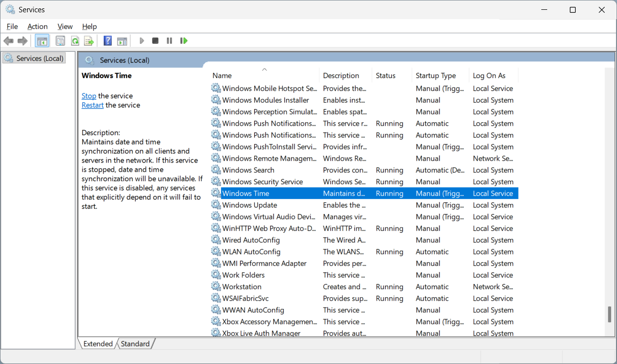Click the Restart Service toolbar icon
The image size is (617, 364).
click(184, 41)
